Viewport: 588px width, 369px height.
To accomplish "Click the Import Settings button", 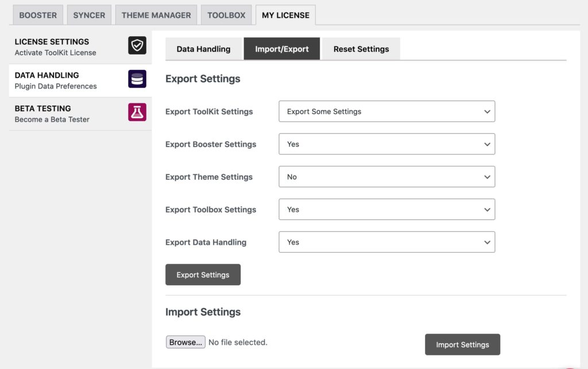I will [462, 345].
